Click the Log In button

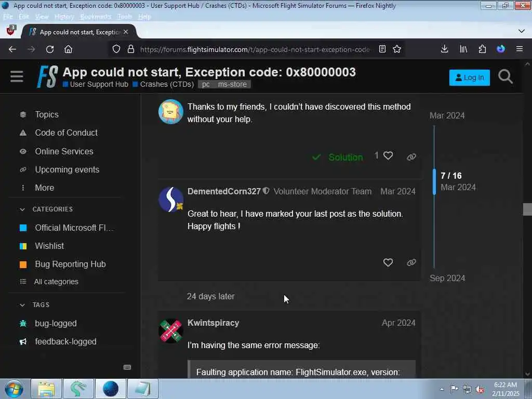(469, 78)
